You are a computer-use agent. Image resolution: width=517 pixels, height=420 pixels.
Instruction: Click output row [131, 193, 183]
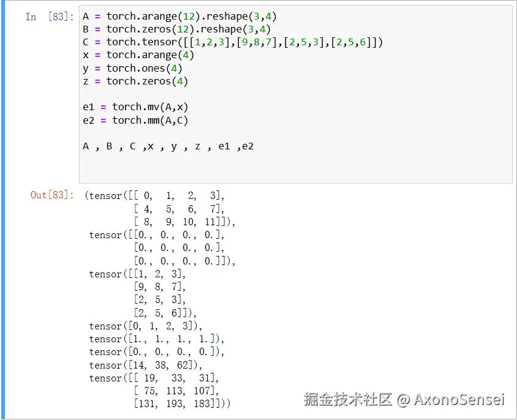182,404
